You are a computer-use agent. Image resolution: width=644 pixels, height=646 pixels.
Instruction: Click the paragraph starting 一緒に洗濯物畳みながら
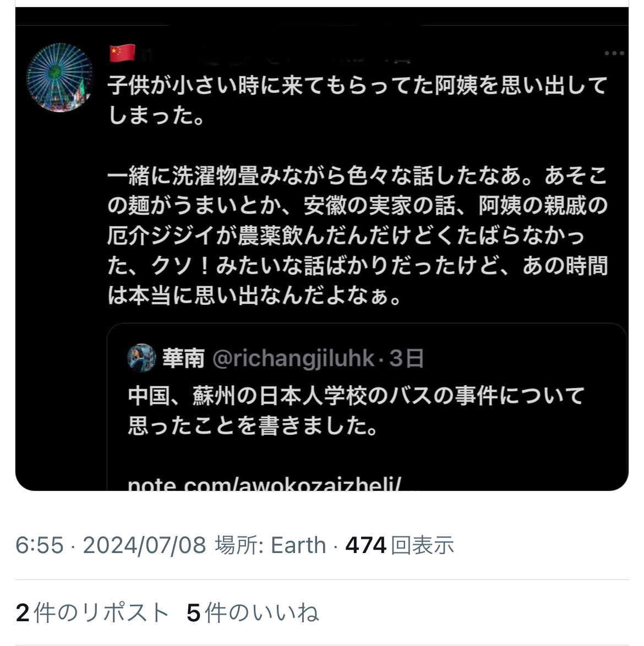tap(358, 236)
